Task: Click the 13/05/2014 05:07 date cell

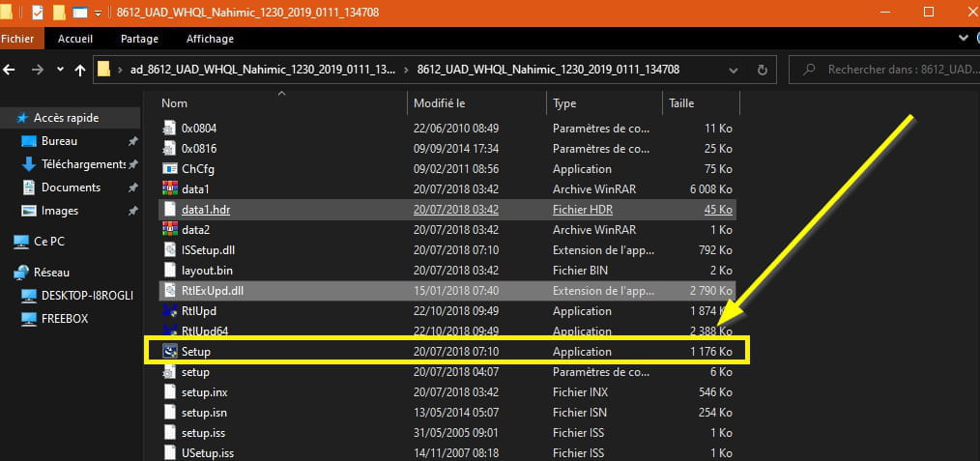Action: 456,413
